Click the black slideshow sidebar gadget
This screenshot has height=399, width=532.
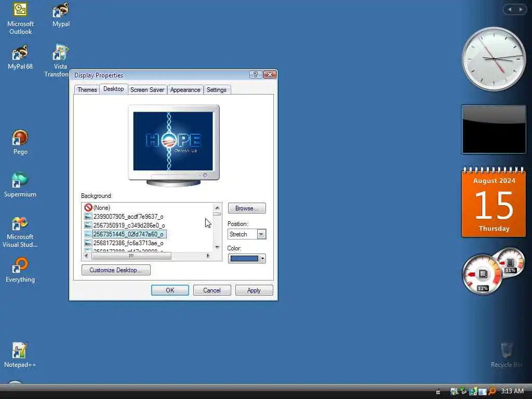point(494,129)
